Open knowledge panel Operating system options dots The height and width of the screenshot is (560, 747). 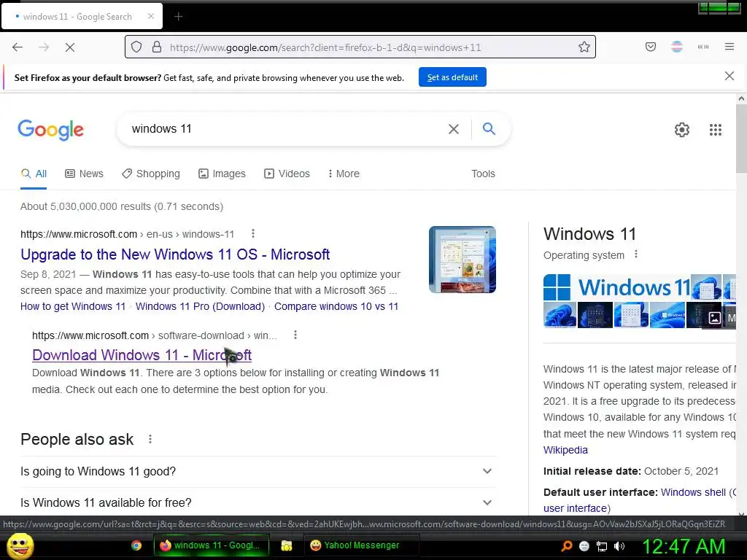coord(635,254)
